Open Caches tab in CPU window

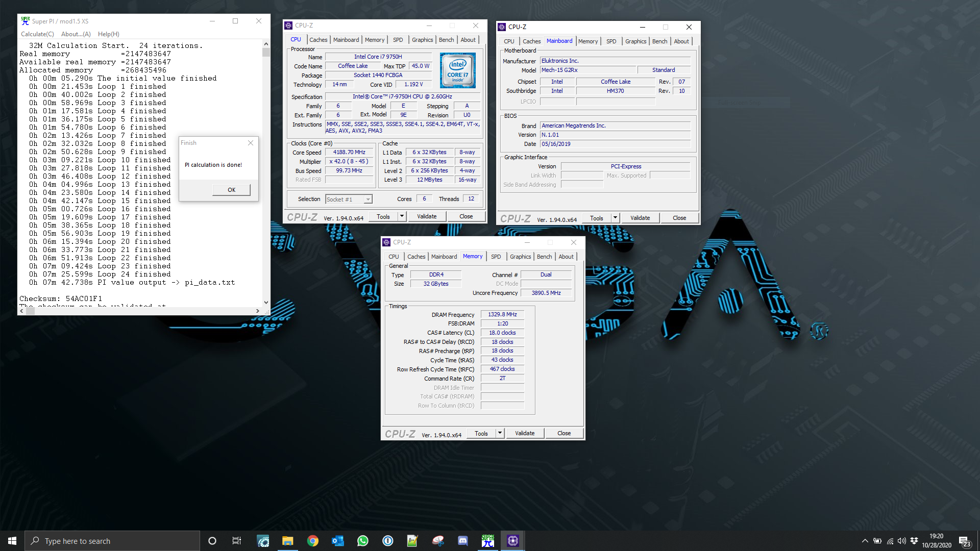click(x=318, y=40)
